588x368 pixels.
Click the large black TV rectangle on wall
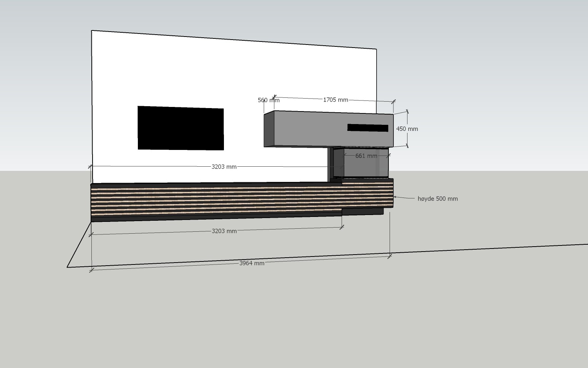(x=181, y=128)
